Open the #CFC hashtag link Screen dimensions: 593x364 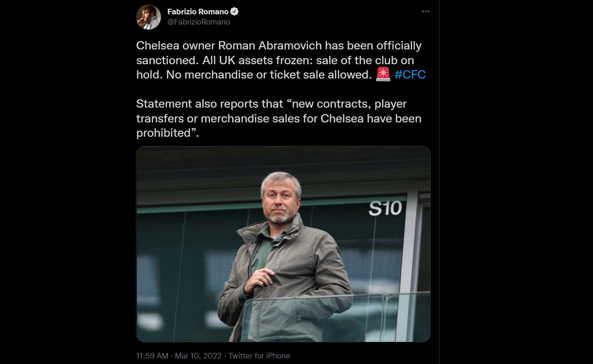[x=410, y=75]
